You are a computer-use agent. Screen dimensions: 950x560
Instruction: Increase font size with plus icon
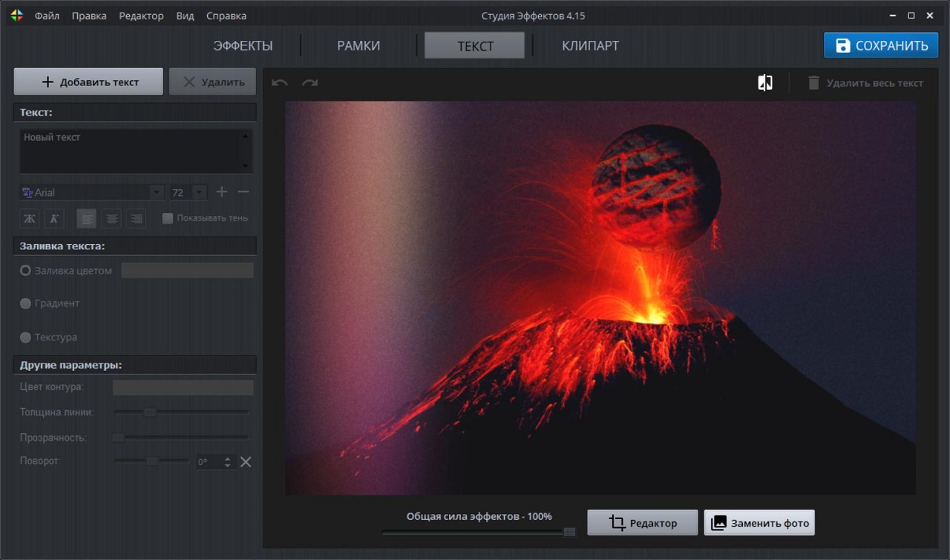click(221, 192)
